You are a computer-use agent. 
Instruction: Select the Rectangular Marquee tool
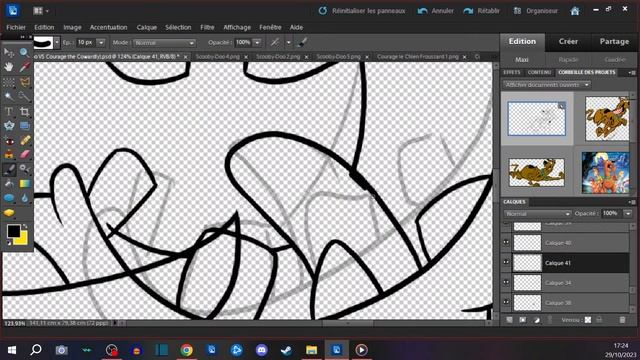coord(9,82)
